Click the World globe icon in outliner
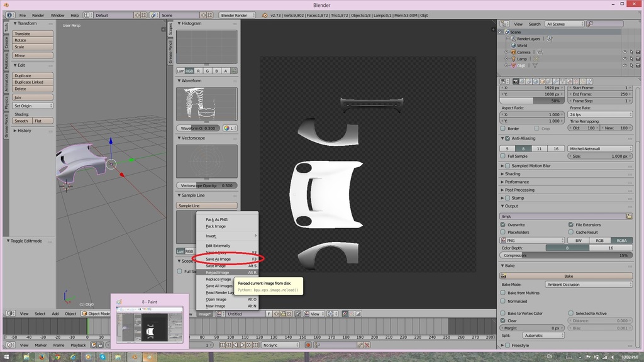 [x=513, y=45]
